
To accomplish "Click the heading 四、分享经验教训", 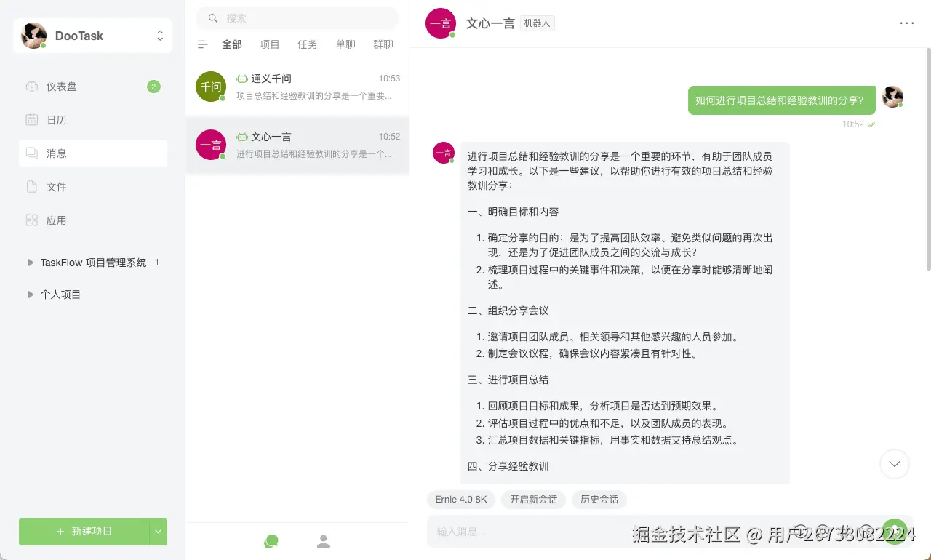I will click(508, 466).
